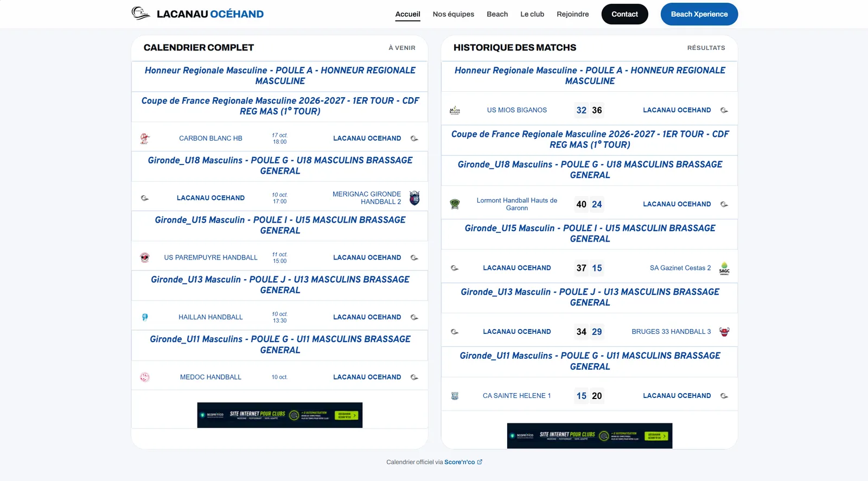
Task: Click Lacanau logo in Lormont Handball result
Action: tap(724, 204)
